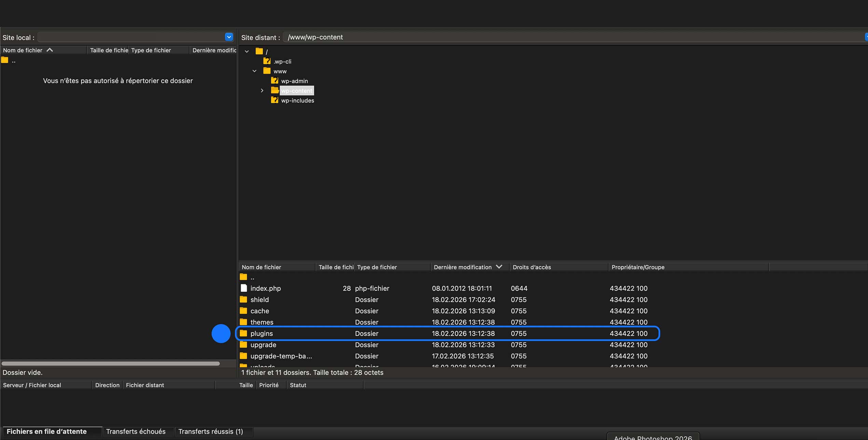Select the index.php file icon
The image size is (868, 440).
(244, 288)
